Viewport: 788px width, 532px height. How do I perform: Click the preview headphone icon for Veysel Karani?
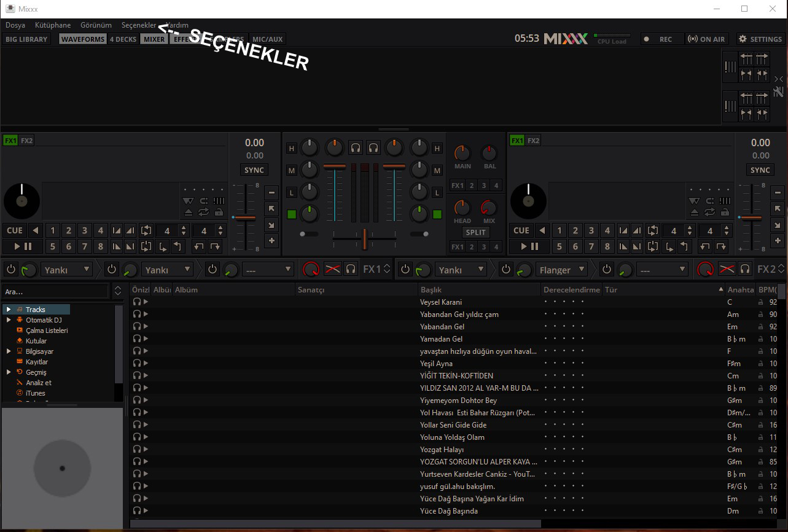[x=137, y=302]
